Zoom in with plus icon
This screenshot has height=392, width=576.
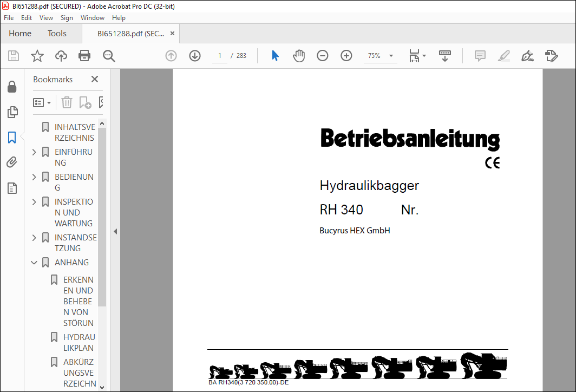pyautogui.click(x=346, y=56)
